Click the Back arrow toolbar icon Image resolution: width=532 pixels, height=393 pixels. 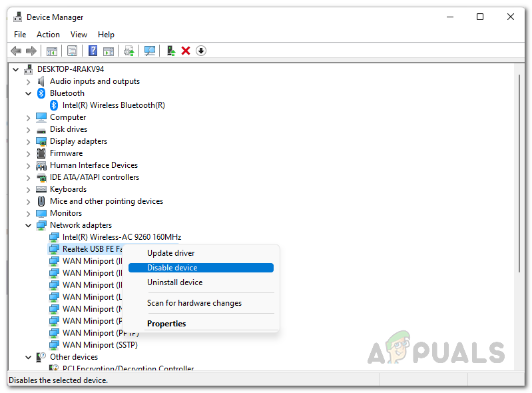[16, 51]
